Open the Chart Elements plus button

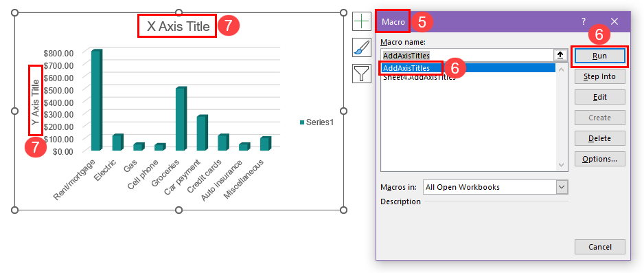point(362,21)
